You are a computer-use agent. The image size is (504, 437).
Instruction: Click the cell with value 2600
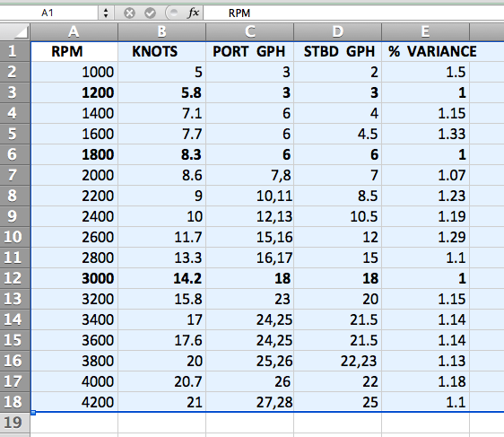coord(74,237)
